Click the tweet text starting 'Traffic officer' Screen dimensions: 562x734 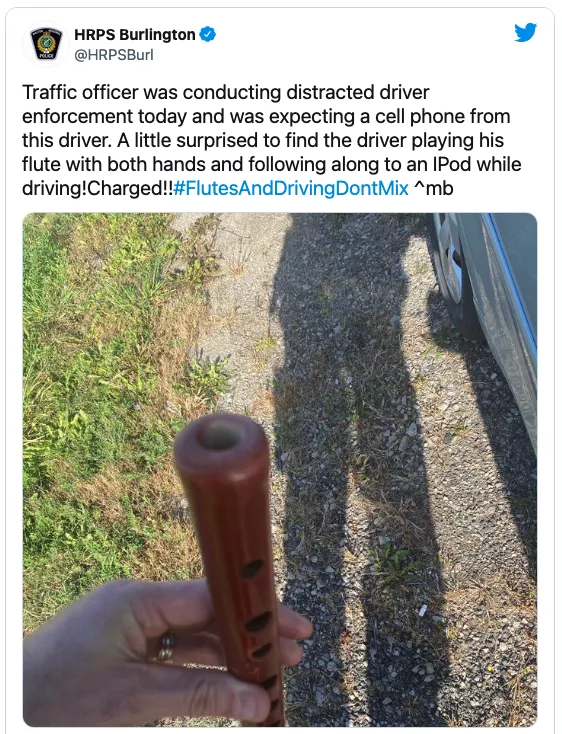(x=271, y=140)
